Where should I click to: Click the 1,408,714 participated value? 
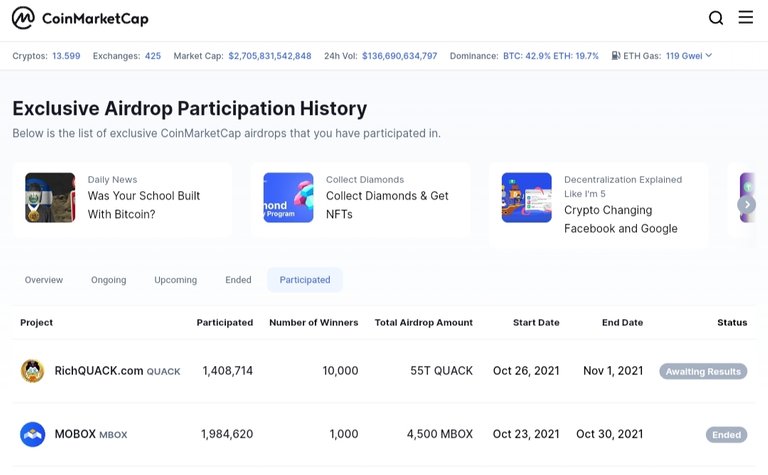click(228, 371)
